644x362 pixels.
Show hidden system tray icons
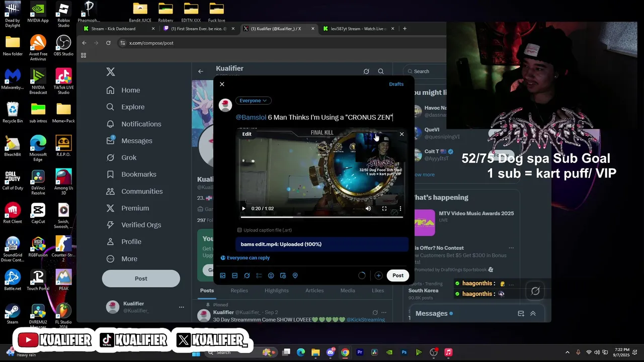[568, 352]
